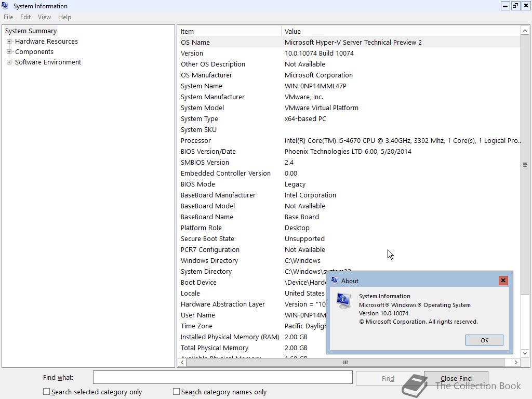Click the System Information title bar icon
Viewport: 532px width, 399px height.
(5, 6)
